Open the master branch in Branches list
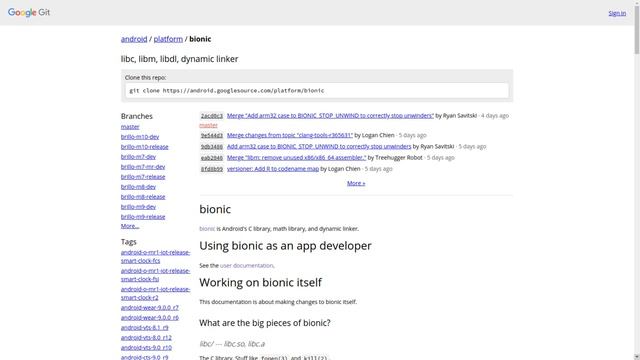640x360 pixels. [130, 127]
